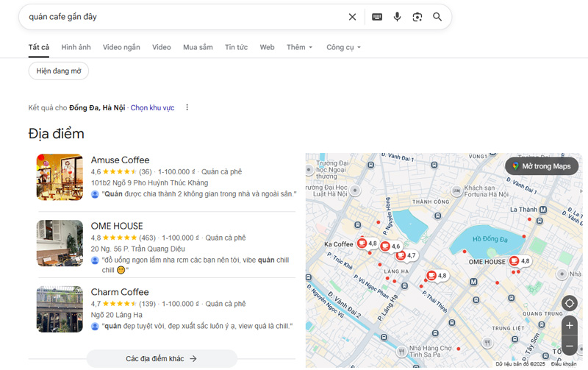588x370 pixels.
Task: Click address 20 Ng. 56 P. Trần Quang Diệu
Action: (x=137, y=249)
